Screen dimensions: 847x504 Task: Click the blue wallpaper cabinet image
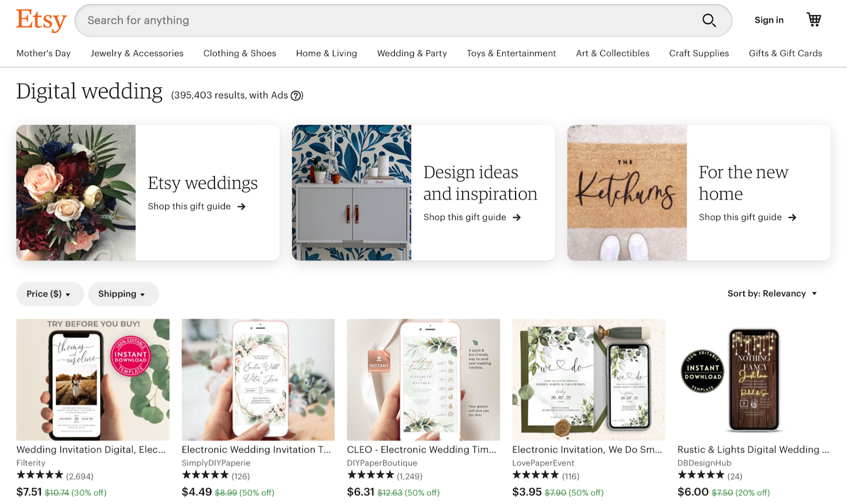point(352,193)
